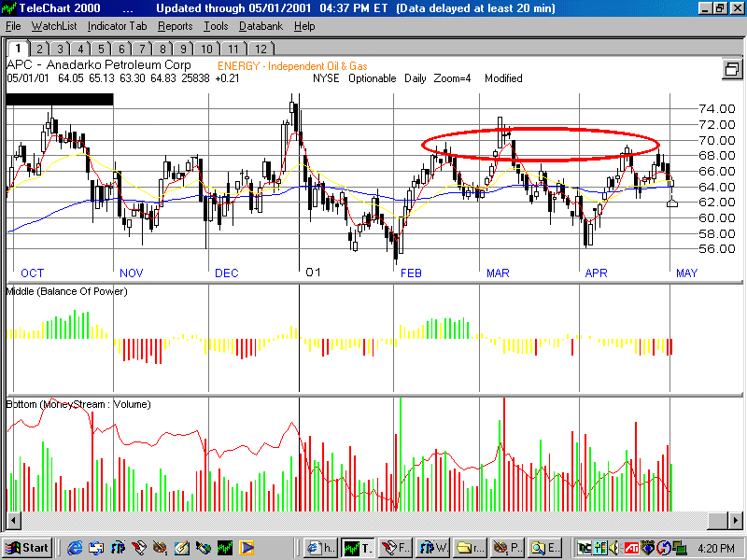Image resolution: width=747 pixels, height=560 pixels.
Task: Click the 01 year marker
Action: tap(313, 273)
